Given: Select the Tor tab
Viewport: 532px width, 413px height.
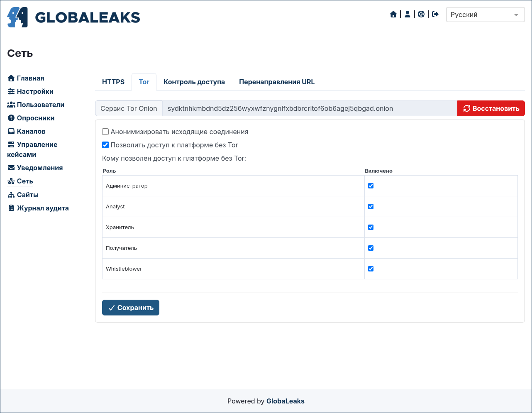Looking at the screenshot, I should pyautogui.click(x=144, y=82).
